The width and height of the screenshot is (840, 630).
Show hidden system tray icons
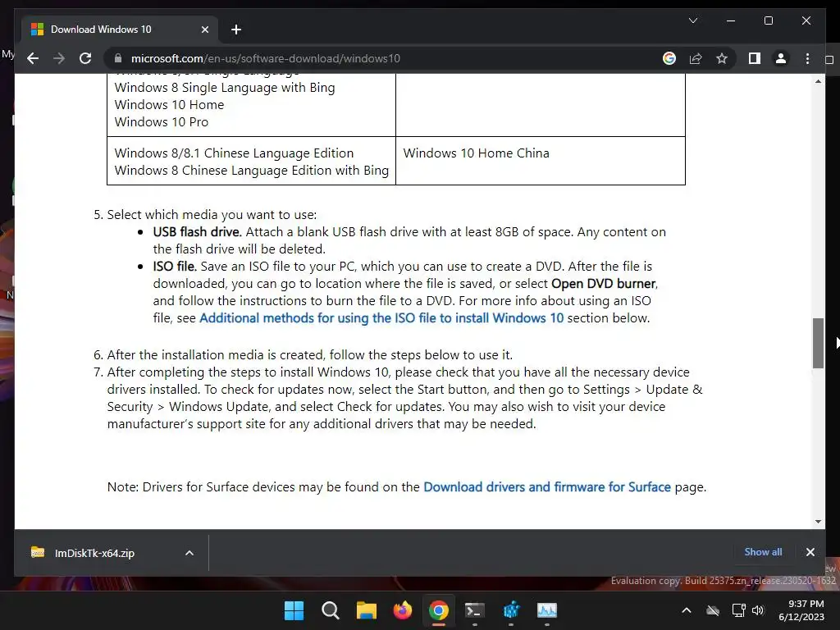(x=687, y=610)
